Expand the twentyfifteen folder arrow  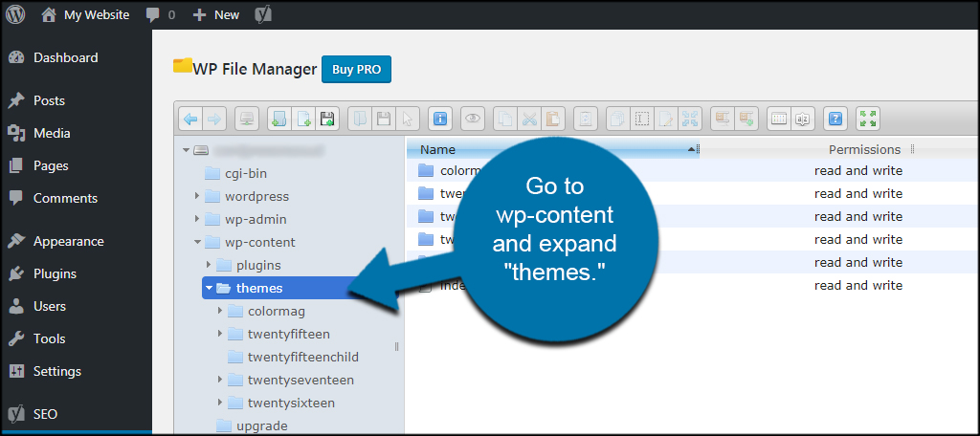pyautogui.click(x=220, y=334)
